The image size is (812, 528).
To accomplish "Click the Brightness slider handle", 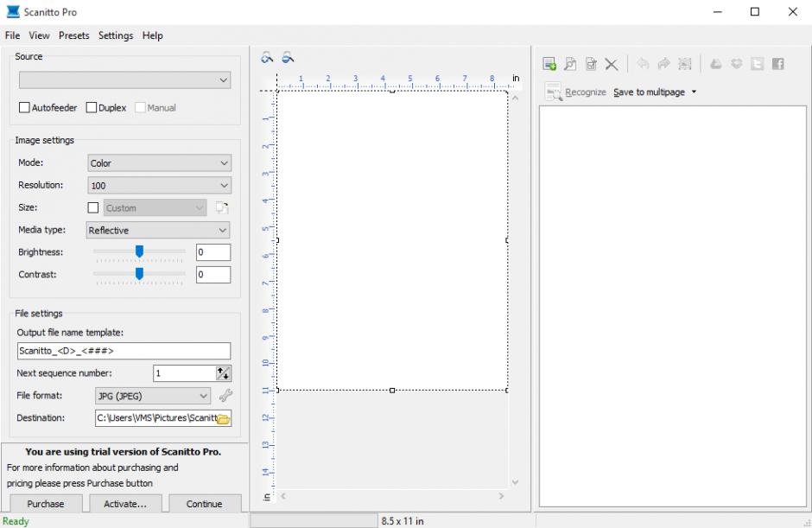I will pos(139,251).
